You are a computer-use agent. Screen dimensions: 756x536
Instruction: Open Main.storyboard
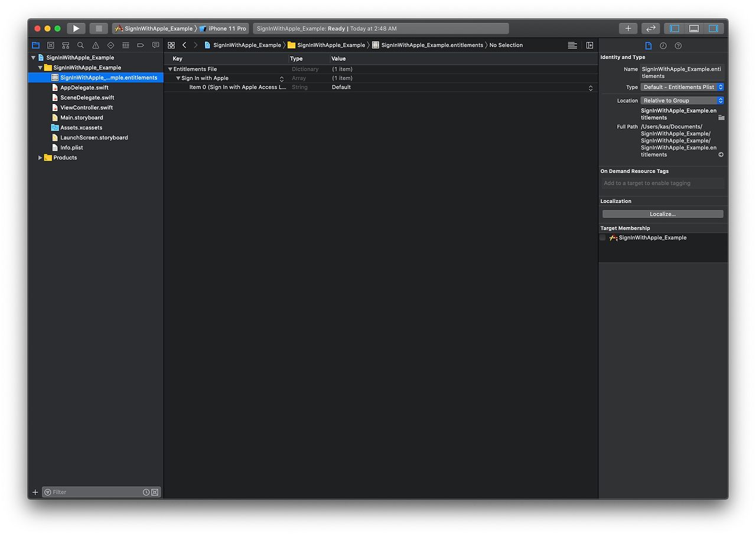pos(82,118)
